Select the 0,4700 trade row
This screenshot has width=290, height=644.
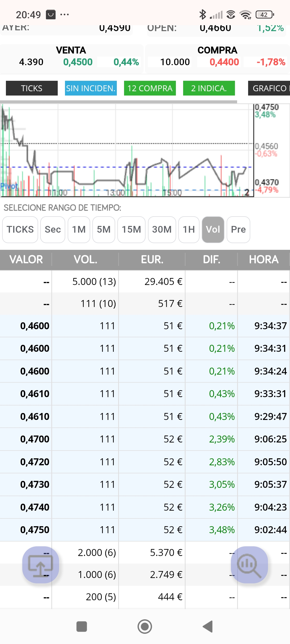point(145,439)
